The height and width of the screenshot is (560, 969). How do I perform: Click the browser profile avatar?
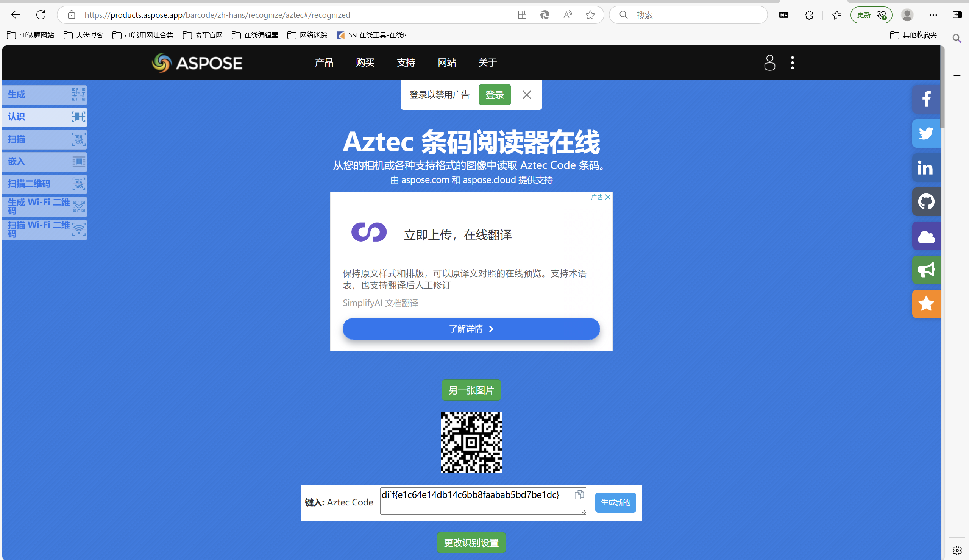click(907, 15)
